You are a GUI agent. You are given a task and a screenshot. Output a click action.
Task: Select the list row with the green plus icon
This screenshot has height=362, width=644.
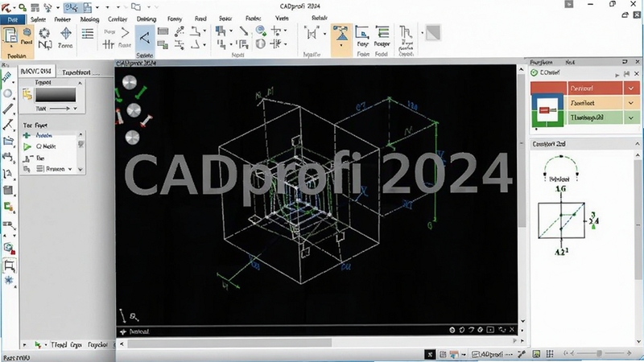point(49,135)
